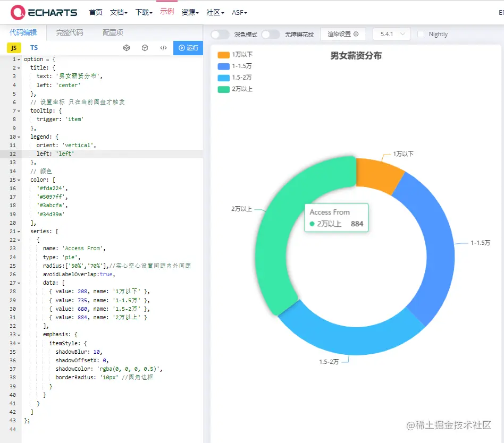This screenshot has width=504, height=443.
Task: Click code line left: 'left'
Action: (55, 154)
